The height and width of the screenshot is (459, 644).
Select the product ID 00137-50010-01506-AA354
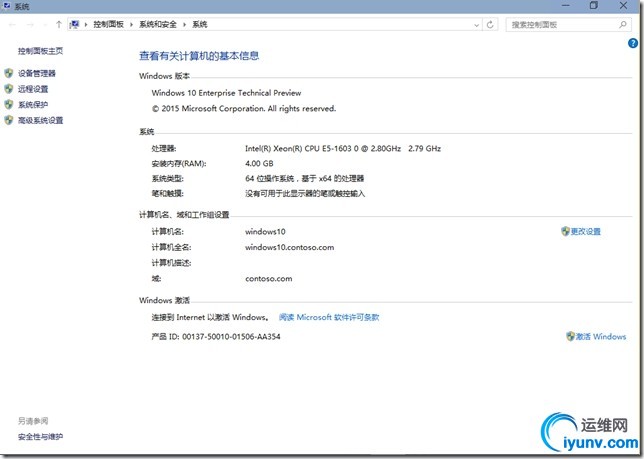(231, 337)
